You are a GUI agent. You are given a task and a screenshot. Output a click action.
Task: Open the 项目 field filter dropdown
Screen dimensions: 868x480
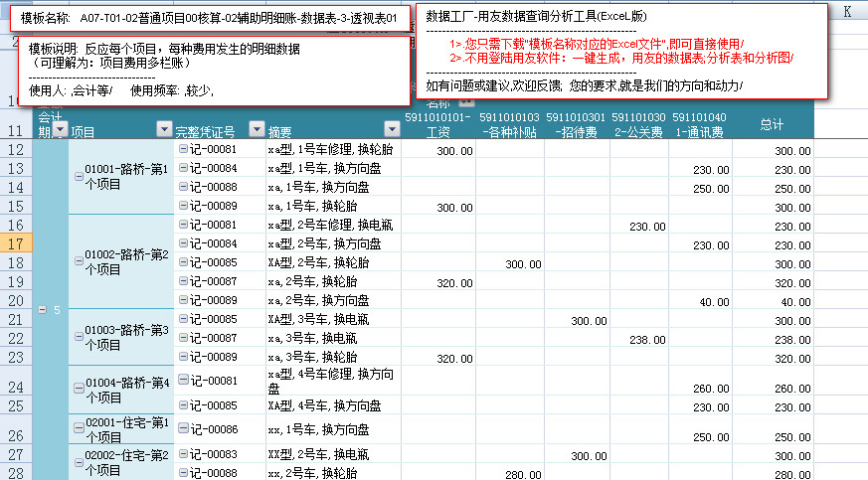coord(164,129)
